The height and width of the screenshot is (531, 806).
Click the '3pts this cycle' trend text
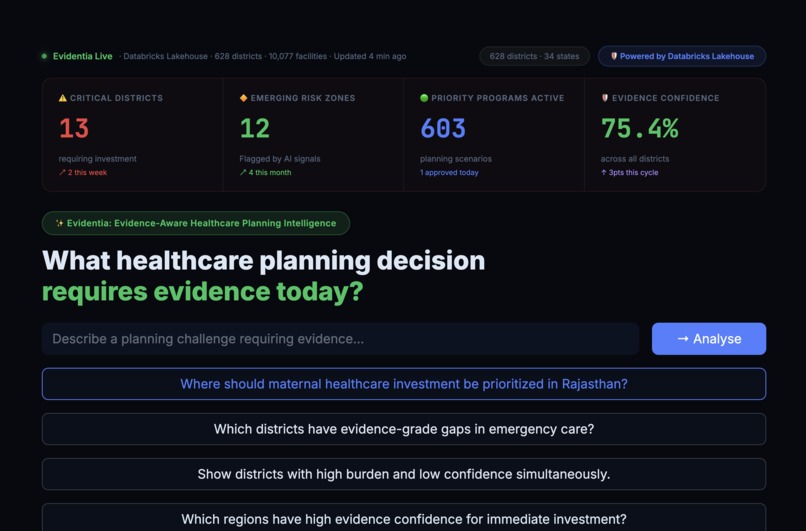coord(630,173)
